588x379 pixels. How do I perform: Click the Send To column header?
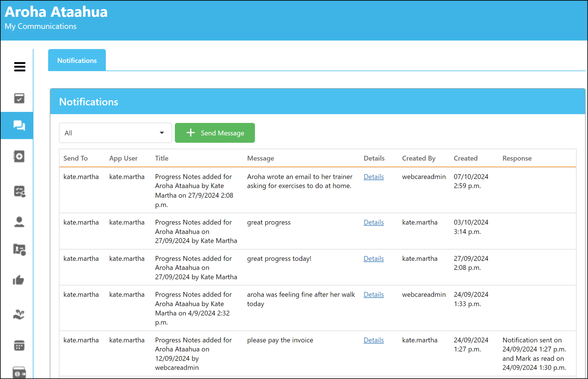[75, 158]
